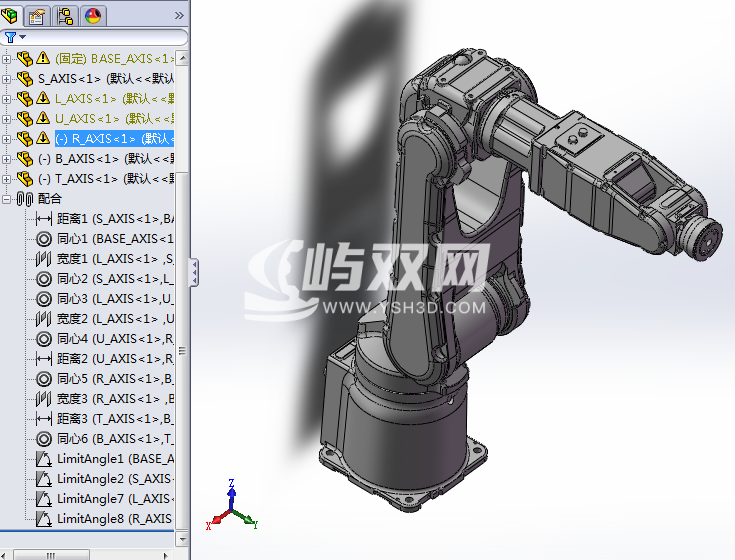Screen dimensions: 735x560
Task: Click limit angle icon for LimitAngle2
Action: coord(44,479)
